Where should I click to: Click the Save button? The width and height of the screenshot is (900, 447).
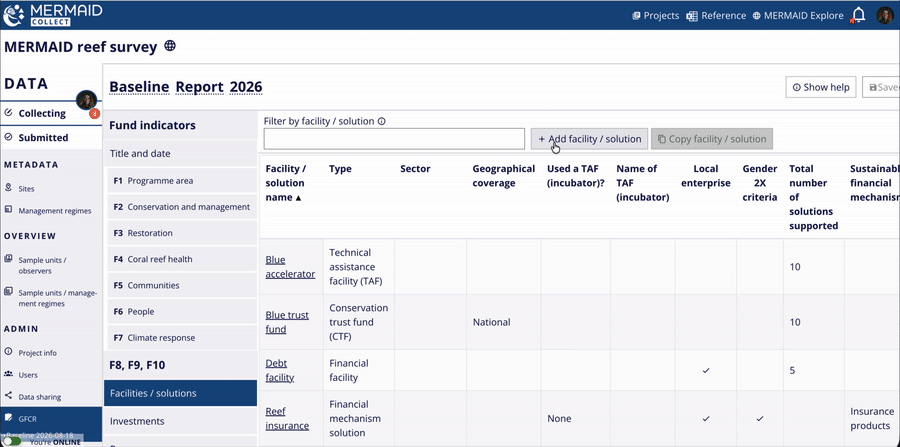[x=881, y=87]
